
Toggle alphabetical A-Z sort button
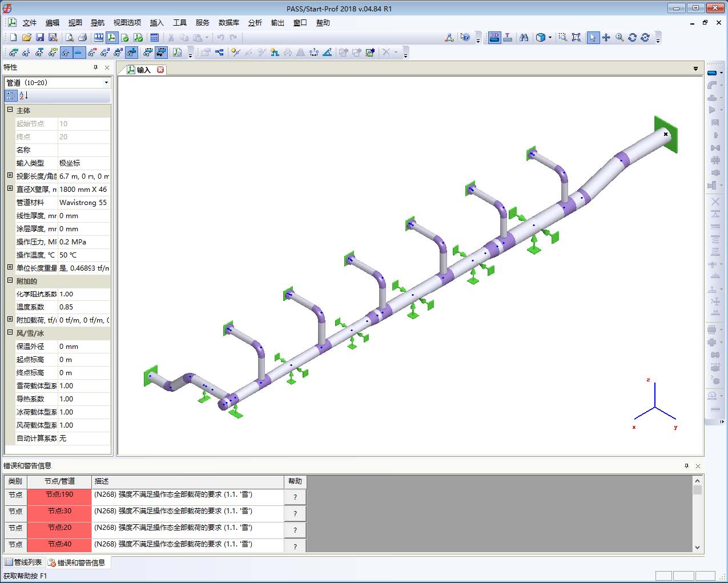(23, 96)
